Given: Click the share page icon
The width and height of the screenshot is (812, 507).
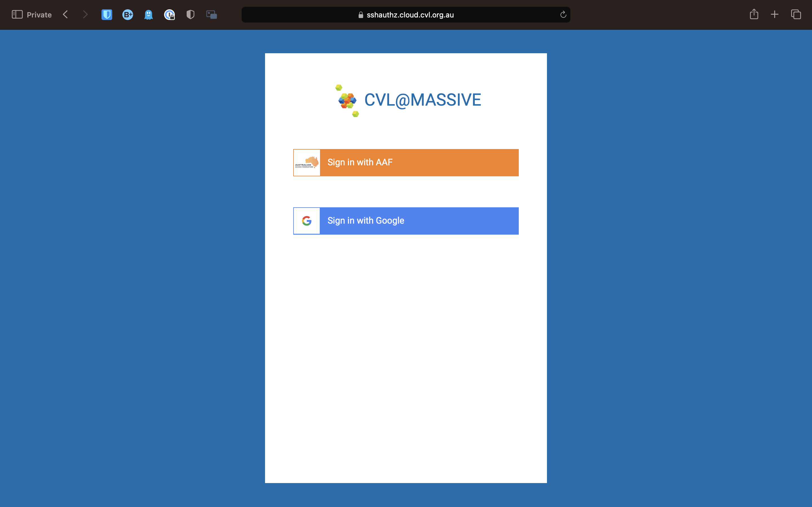Looking at the screenshot, I should pyautogui.click(x=754, y=14).
